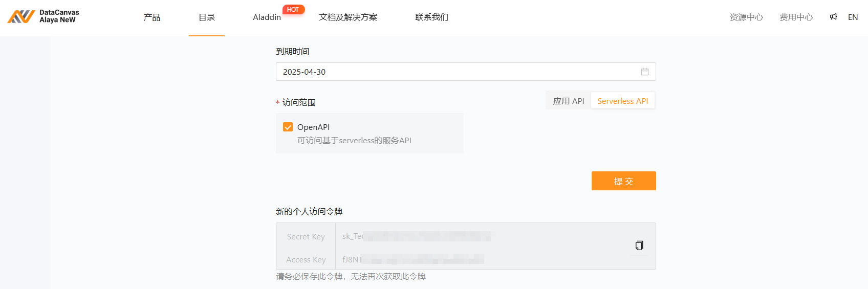This screenshot has width=868, height=289.
Task: Open 文档及解决方案 menu
Action: point(348,17)
